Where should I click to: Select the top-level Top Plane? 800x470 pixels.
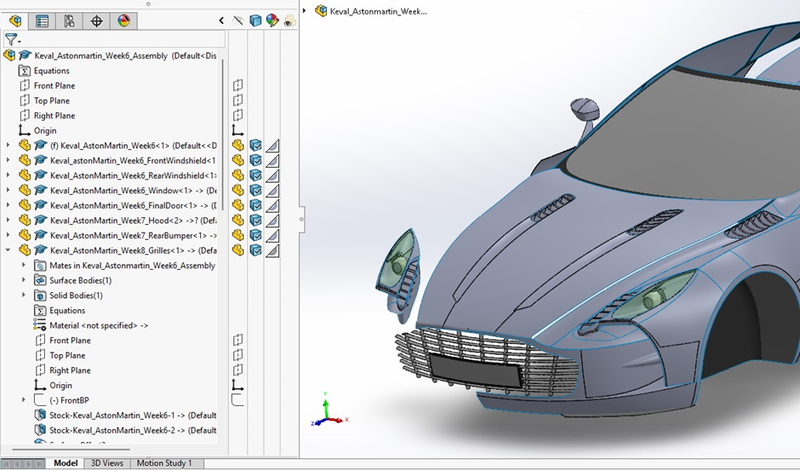coord(52,101)
